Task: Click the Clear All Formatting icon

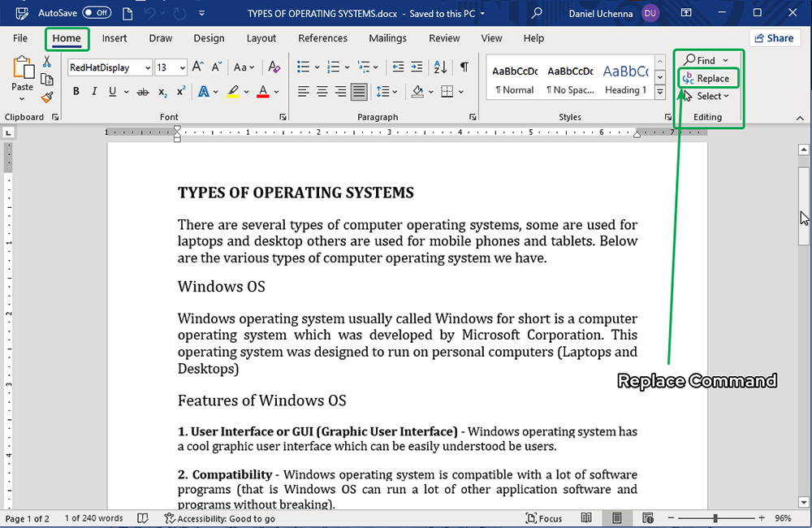Action: coord(274,67)
